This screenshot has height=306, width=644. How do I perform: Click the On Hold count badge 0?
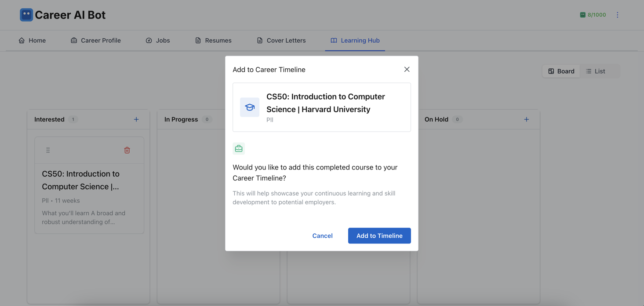(457, 119)
